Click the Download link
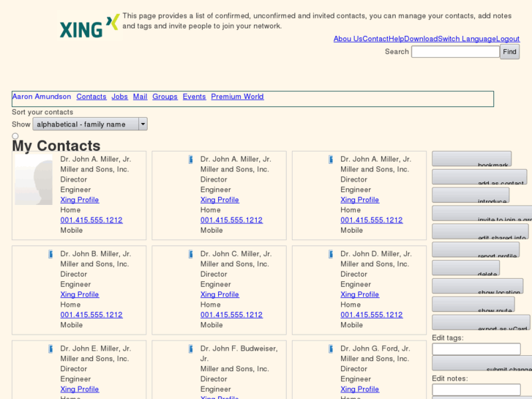Screen dimensions: 532x399 pyautogui.click(x=421, y=39)
